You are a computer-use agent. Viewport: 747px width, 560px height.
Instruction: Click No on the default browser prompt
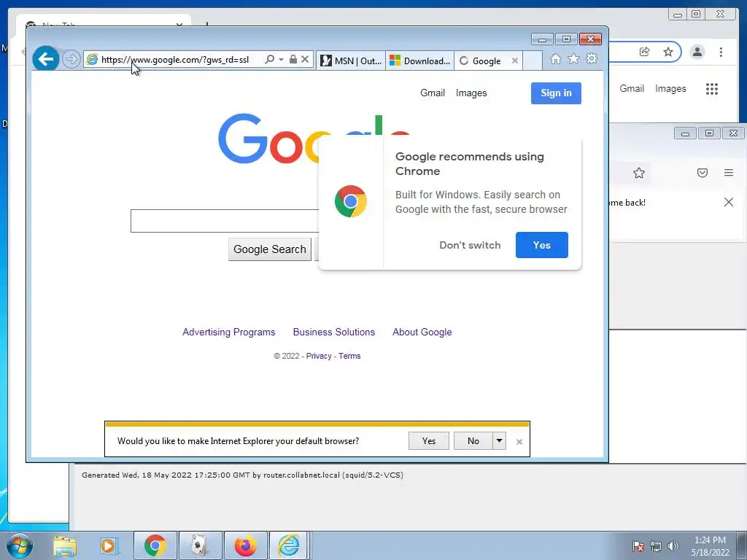point(473,441)
